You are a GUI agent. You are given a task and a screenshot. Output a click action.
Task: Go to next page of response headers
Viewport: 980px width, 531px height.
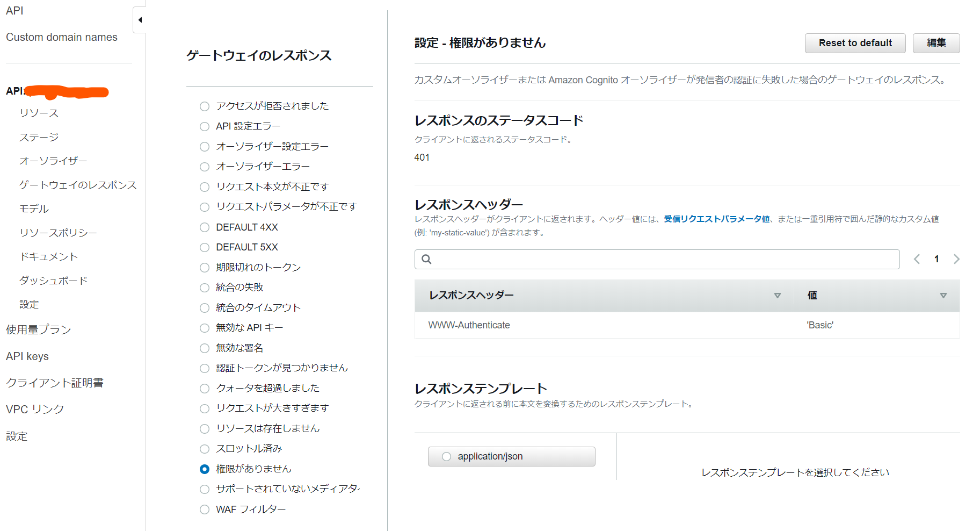956,259
